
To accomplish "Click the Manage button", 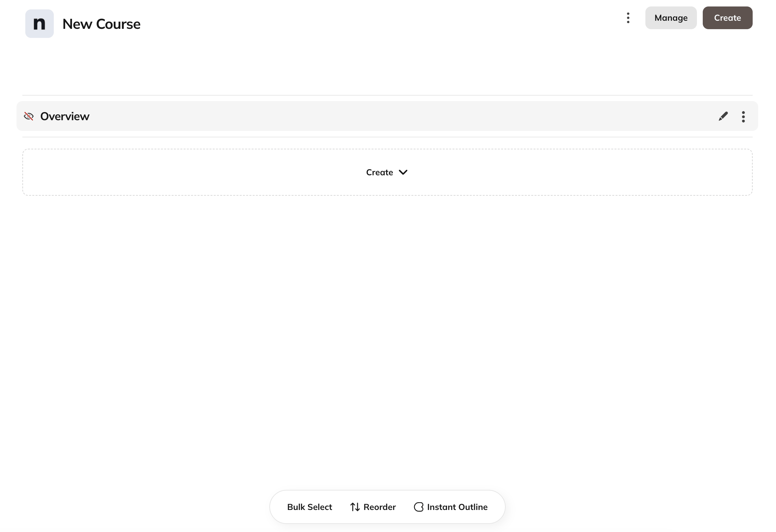I will pos(671,18).
